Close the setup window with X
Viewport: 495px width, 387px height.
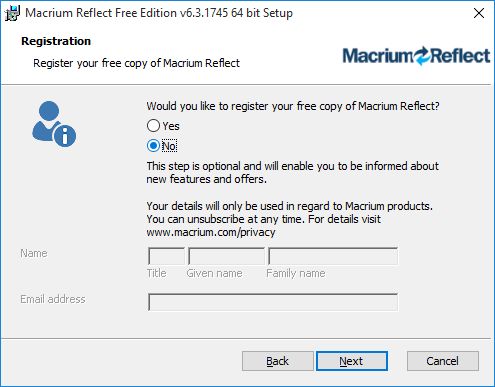tap(479, 13)
